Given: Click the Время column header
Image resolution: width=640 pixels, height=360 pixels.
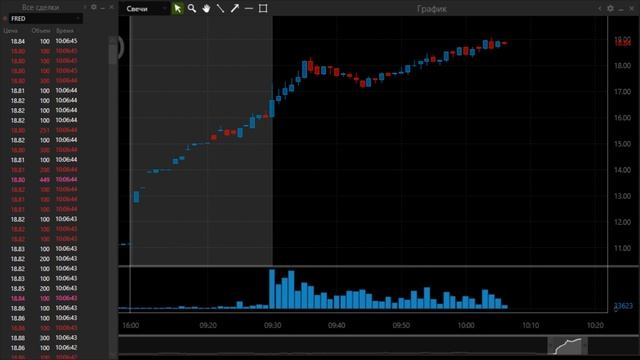Looking at the screenshot, I should coord(65,31).
